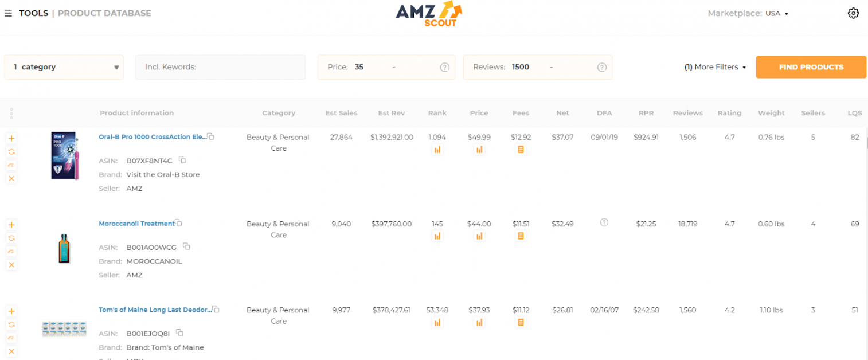This screenshot has height=360, width=868.
Task: Click TOOLS in the header
Action: click(x=33, y=13)
